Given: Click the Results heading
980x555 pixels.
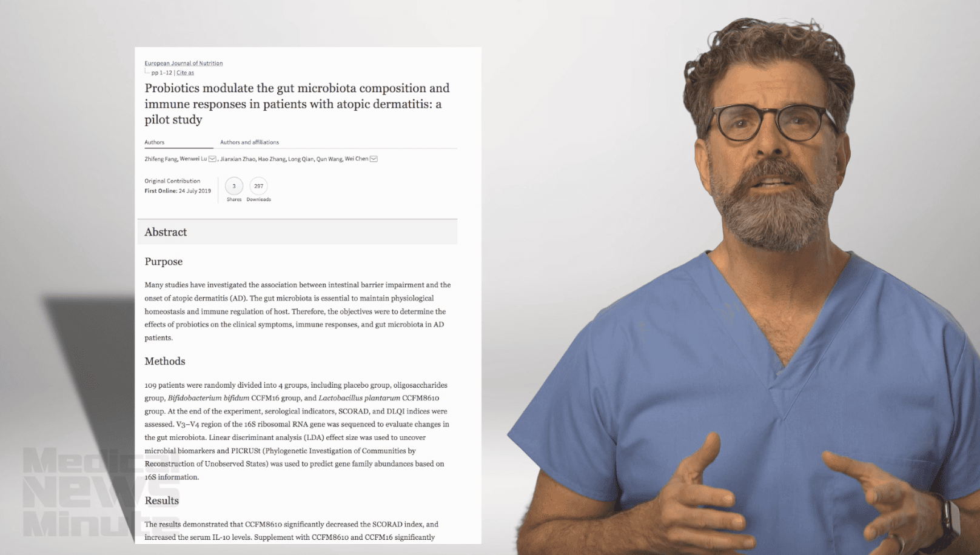Looking at the screenshot, I should (162, 500).
